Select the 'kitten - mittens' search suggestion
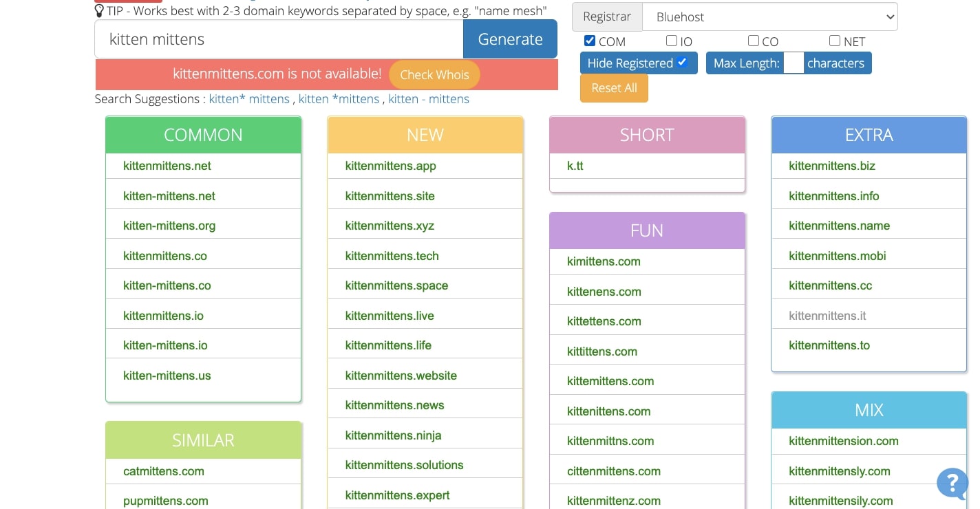The height and width of the screenshot is (509, 980). pos(429,99)
